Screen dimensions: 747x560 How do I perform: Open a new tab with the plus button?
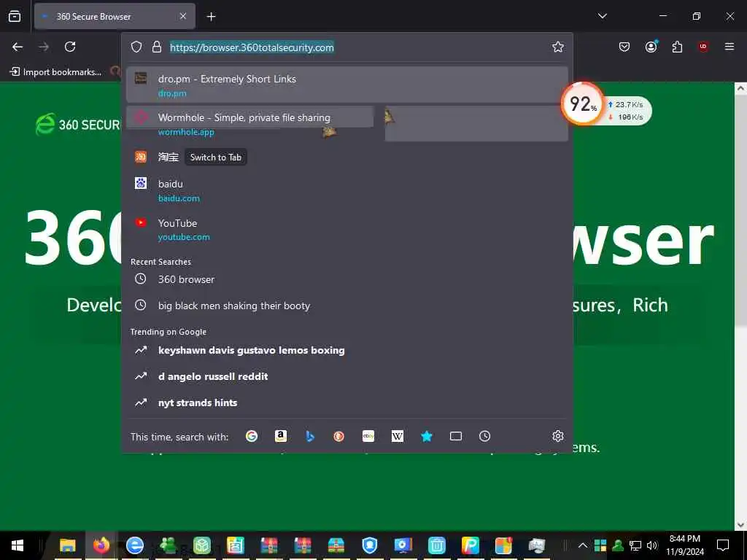[211, 17]
